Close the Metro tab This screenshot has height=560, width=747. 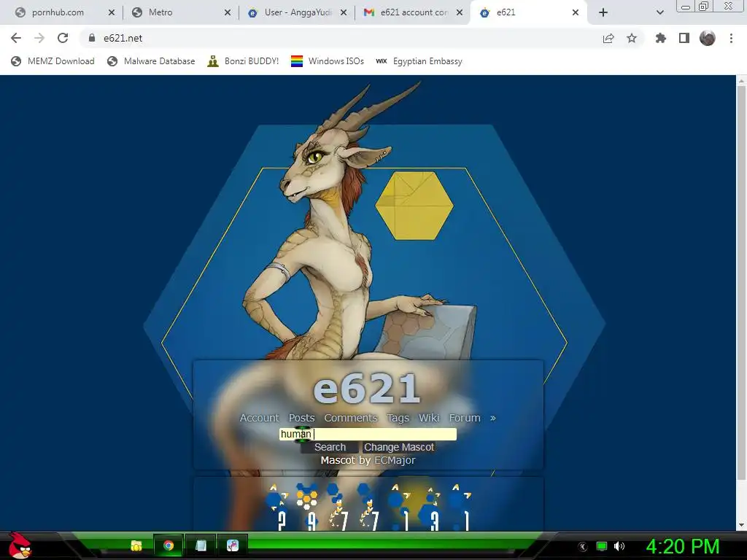point(228,12)
